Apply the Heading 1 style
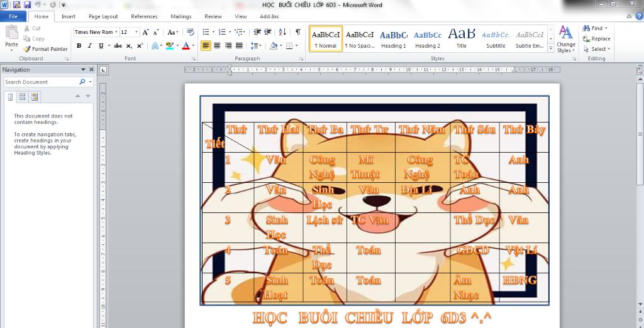644x328 pixels. [394, 38]
